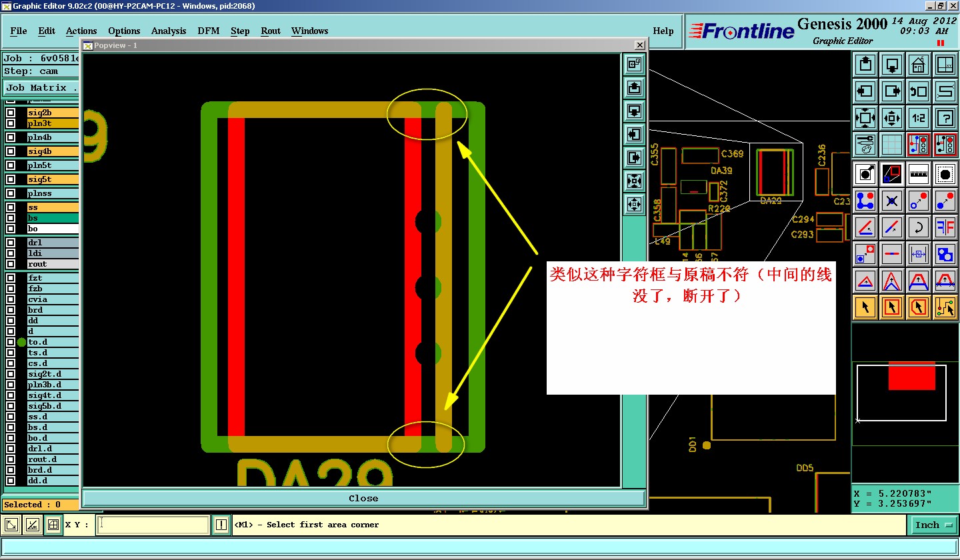Click the first snap icon left of XY

(12, 525)
